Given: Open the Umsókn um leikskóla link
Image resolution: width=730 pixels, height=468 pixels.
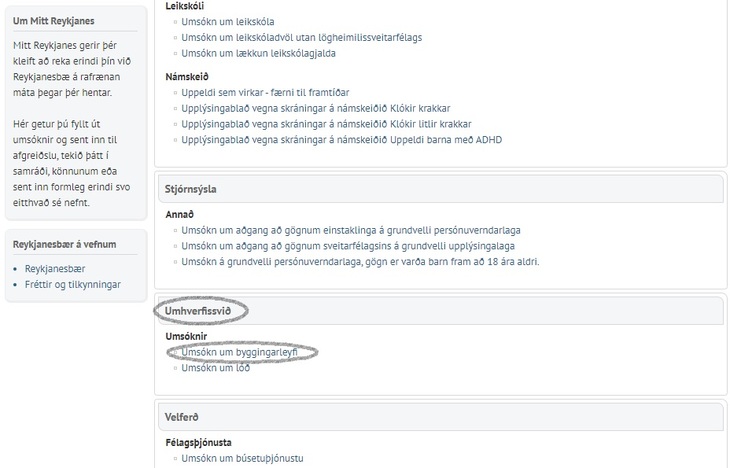Looking at the screenshot, I should tap(228, 22).
